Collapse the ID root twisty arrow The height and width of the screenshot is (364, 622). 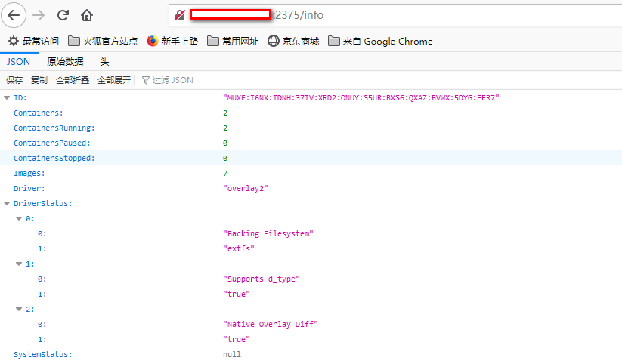[7, 98]
